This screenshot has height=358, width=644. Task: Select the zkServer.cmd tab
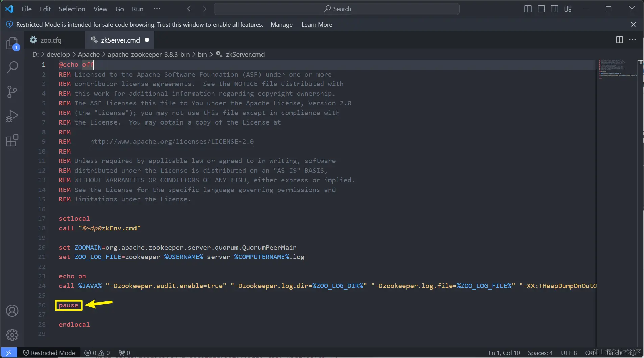point(120,40)
